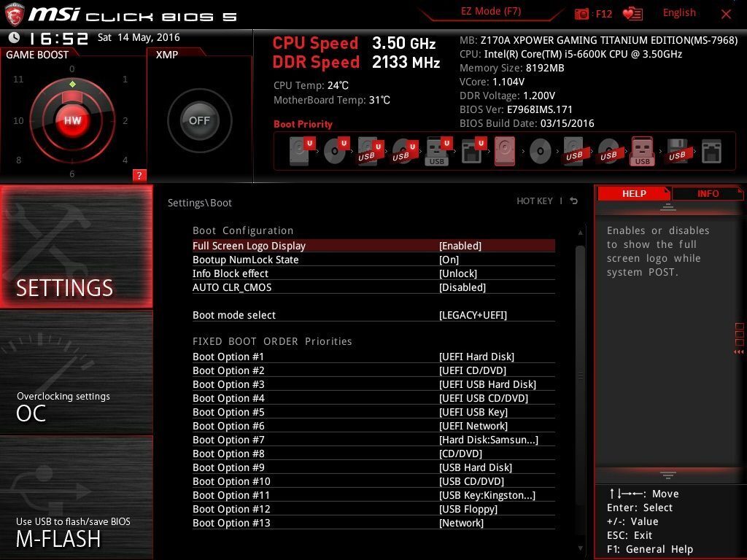Screen dimensions: 747x560
Task: Click the Game Boost question mark help icon
Action: tap(139, 175)
